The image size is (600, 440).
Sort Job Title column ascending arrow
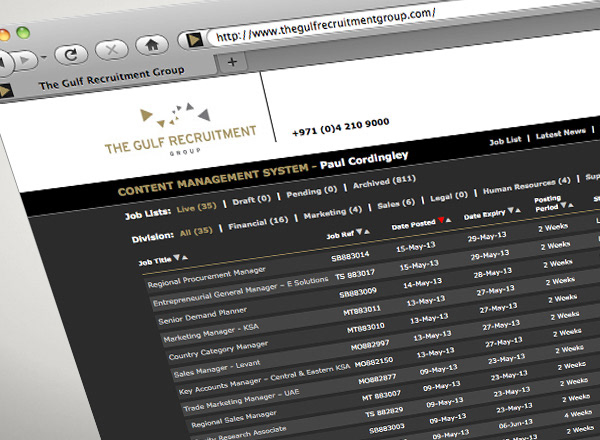(x=184, y=257)
